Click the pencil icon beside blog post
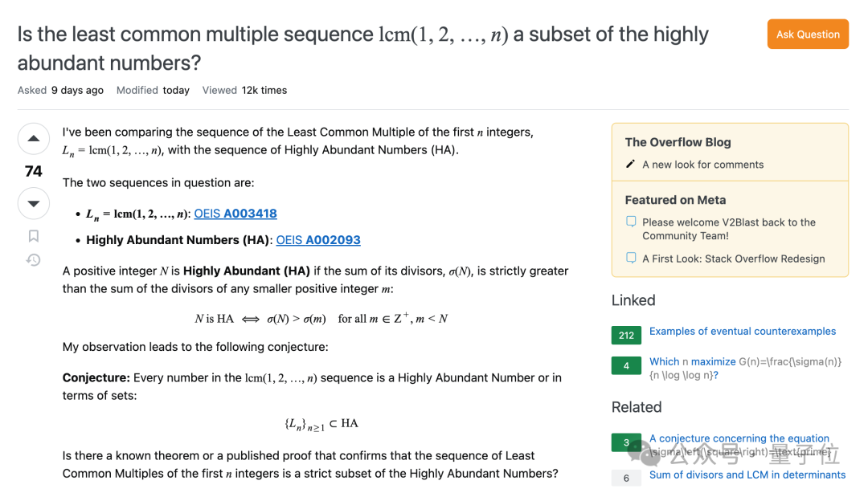Screen dimensions: 868x489 point(631,165)
